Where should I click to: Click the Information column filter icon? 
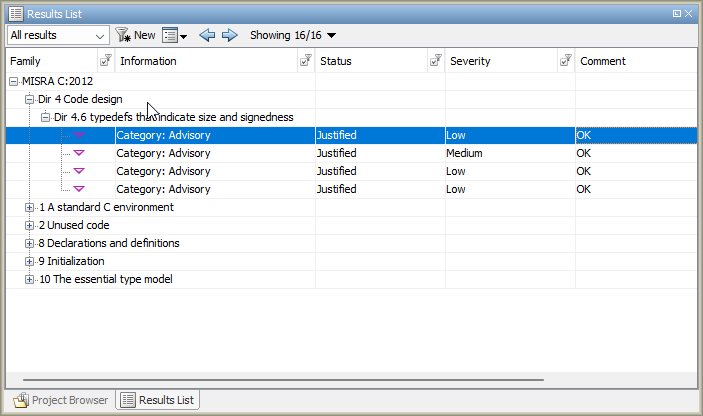(306, 61)
